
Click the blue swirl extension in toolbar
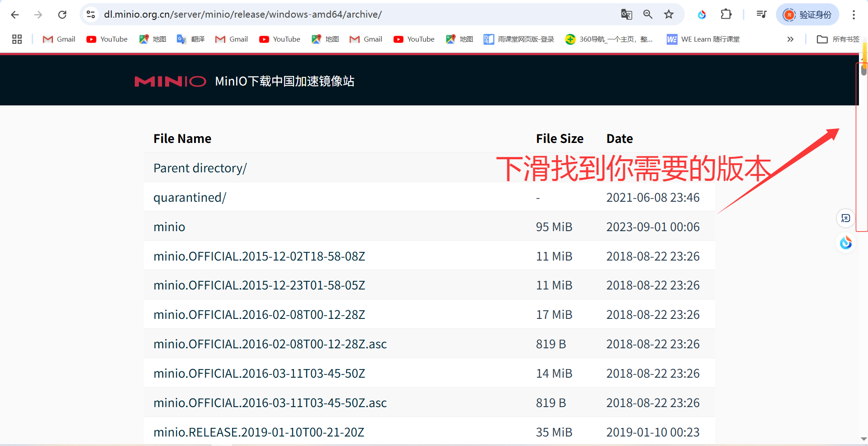702,14
